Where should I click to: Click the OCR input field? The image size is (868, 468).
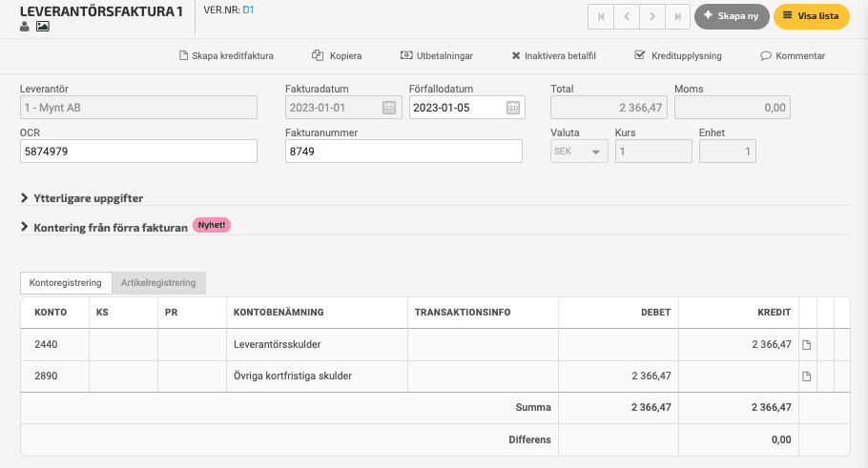click(138, 151)
